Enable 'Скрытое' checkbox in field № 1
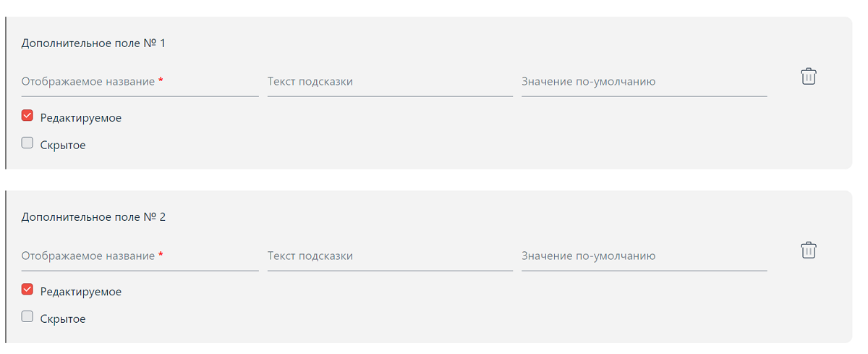868x354 pixels. (27, 143)
